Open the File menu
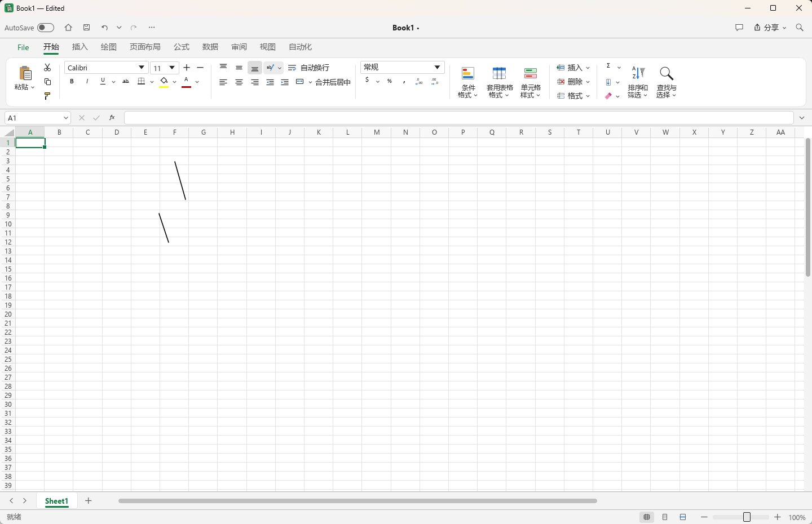Image resolution: width=812 pixels, height=524 pixels. 23,47
